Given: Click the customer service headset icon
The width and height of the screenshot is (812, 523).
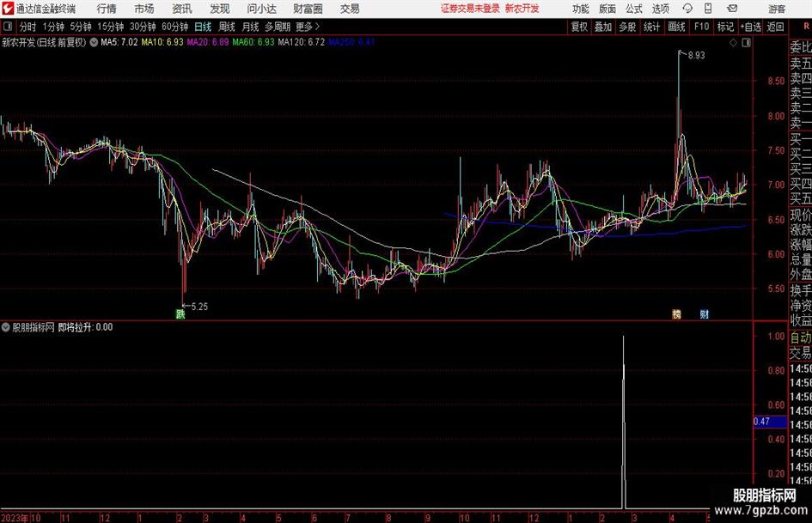Looking at the screenshot, I should pos(687,9).
